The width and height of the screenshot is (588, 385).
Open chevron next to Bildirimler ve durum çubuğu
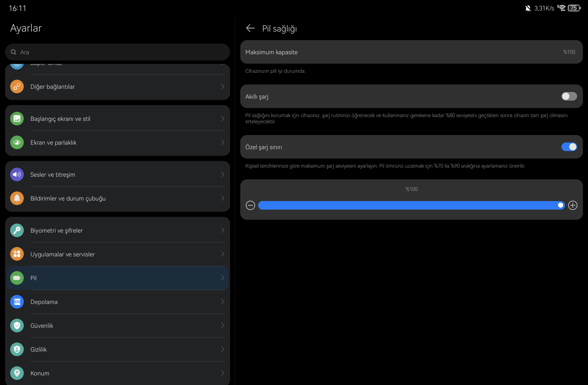tap(222, 198)
